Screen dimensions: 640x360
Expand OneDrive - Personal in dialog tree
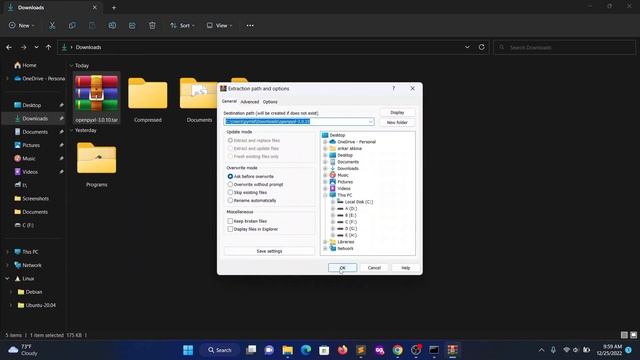tap(325, 142)
